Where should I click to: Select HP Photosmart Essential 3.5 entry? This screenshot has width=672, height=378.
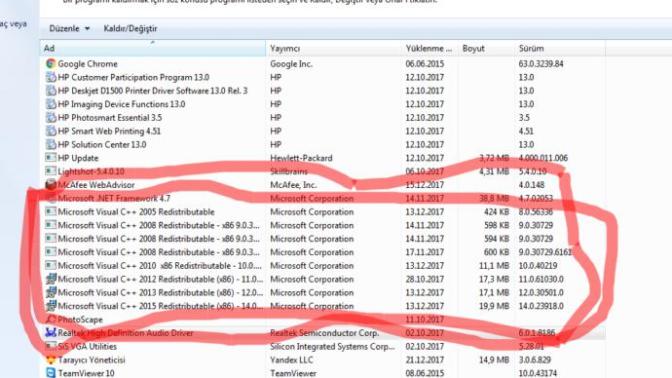click(110, 117)
